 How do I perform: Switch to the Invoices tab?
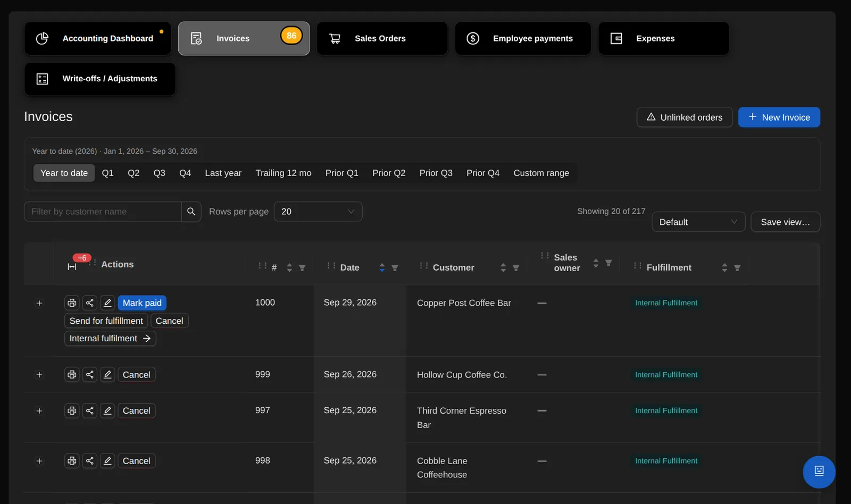(x=244, y=38)
